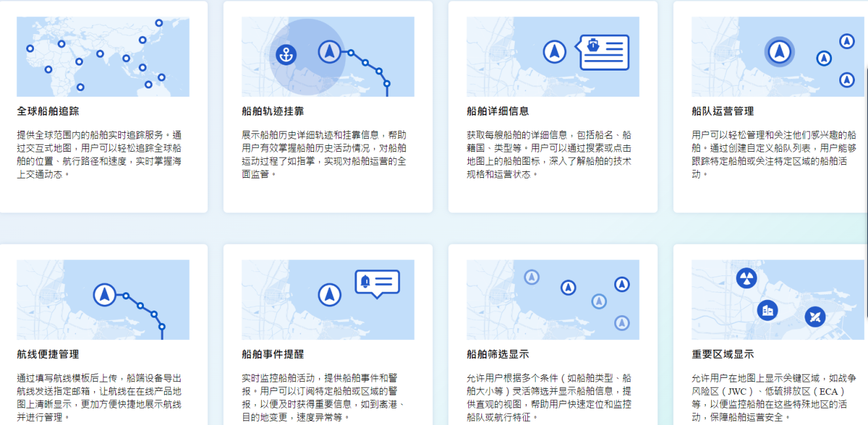868x425 pixels.
Task: Click the ship arrow icon in 航线便捷管理 illustration
Action: 103,294
